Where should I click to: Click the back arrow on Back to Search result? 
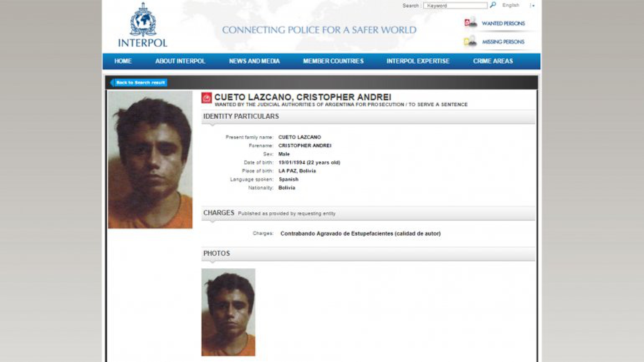112,82
